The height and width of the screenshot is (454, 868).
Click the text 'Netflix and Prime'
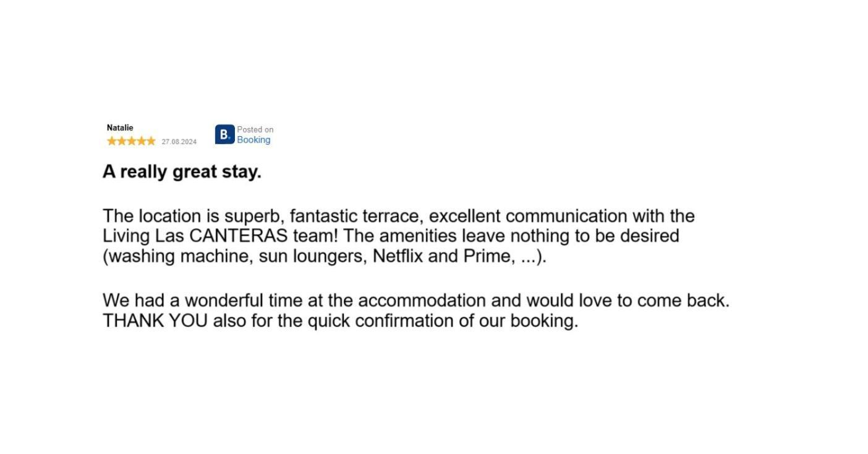point(443,256)
